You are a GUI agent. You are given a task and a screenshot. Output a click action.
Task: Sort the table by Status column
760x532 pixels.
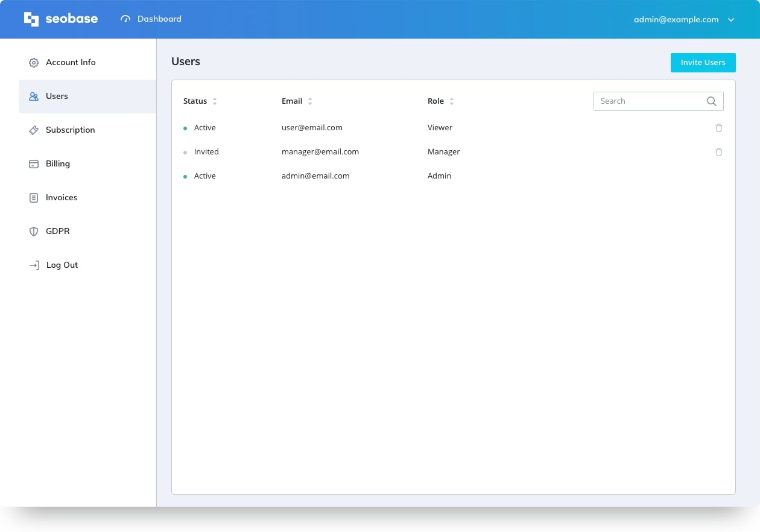[215, 101]
